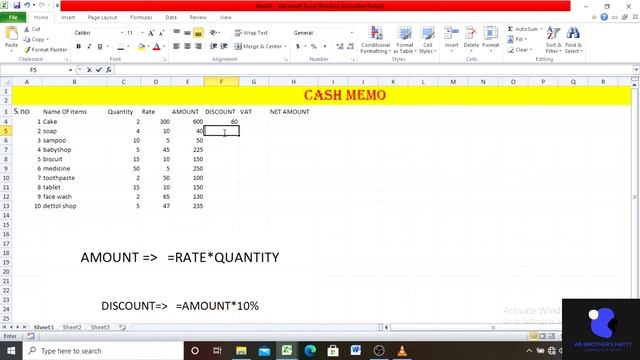The height and width of the screenshot is (360, 640).
Task: Select column F header
Action: click(221, 82)
